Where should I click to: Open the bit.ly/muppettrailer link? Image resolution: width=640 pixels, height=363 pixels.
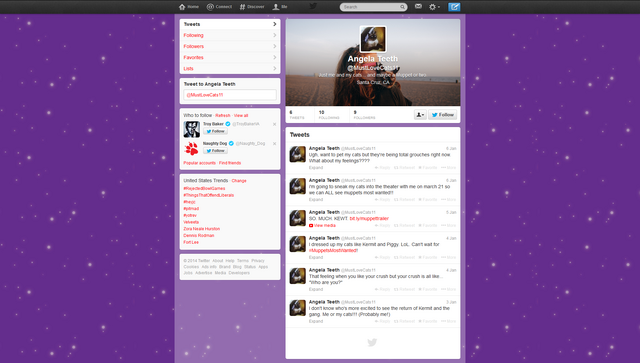pos(369,218)
